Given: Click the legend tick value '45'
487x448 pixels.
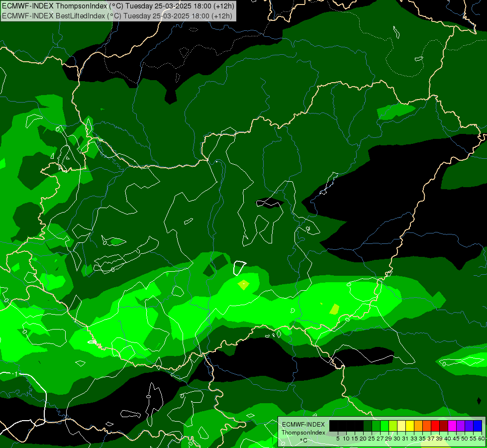Looking at the screenshot, I should (457, 439).
